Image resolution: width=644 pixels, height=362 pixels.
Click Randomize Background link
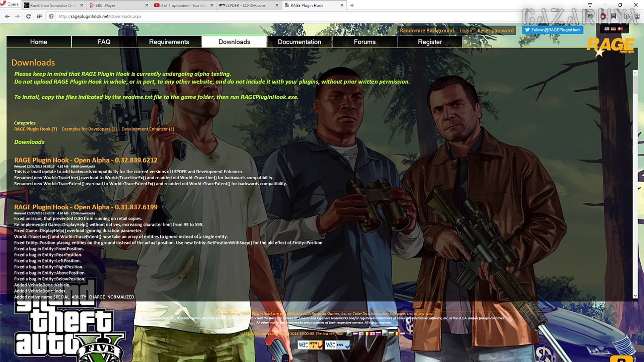[x=427, y=31]
